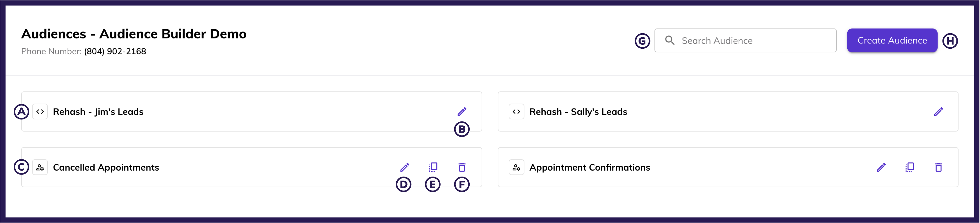
Task: Click the code icon beside Jim's Leads
Action: (40, 111)
